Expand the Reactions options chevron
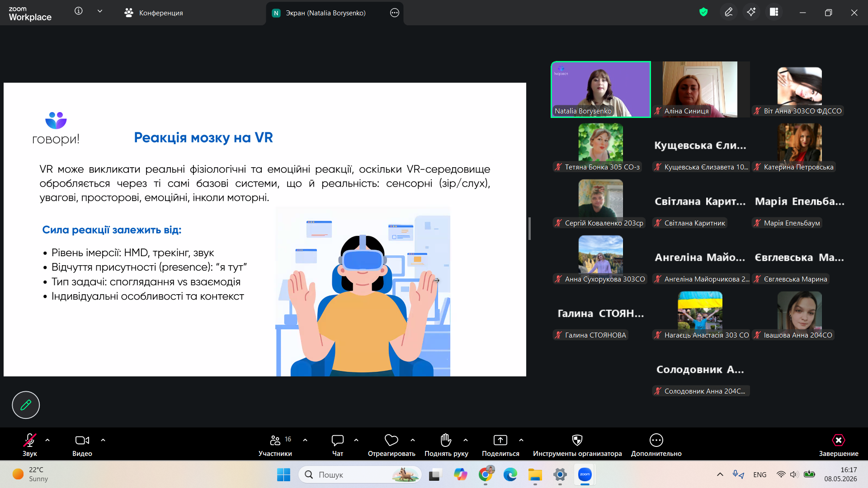The width and height of the screenshot is (868, 488). [413, 440]
